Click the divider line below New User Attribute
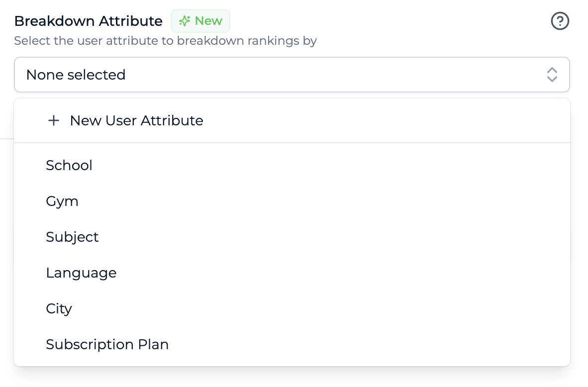 (x=292, y=143)
